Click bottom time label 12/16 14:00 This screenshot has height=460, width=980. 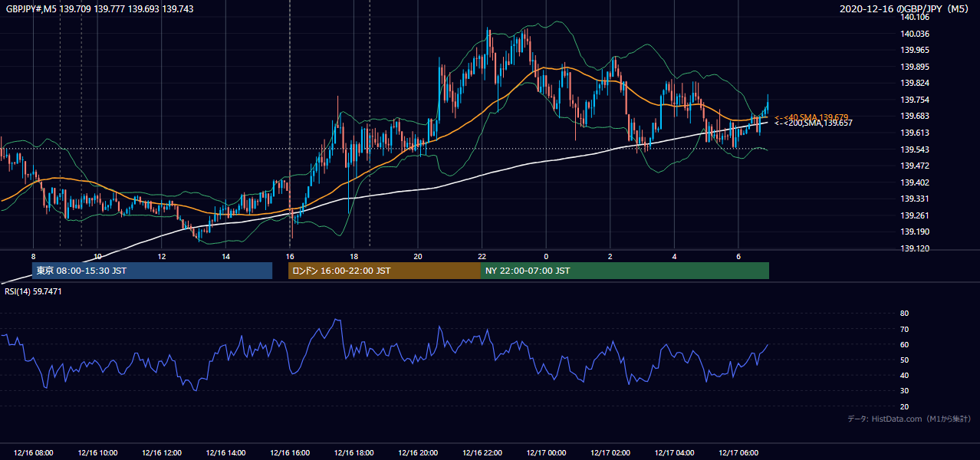coord(226,453)
